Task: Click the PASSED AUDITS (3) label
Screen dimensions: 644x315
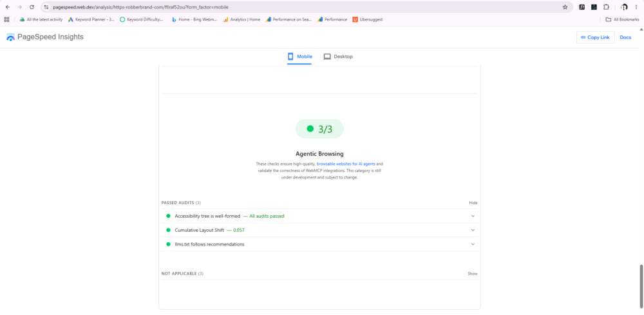Action: coord(181,203)
